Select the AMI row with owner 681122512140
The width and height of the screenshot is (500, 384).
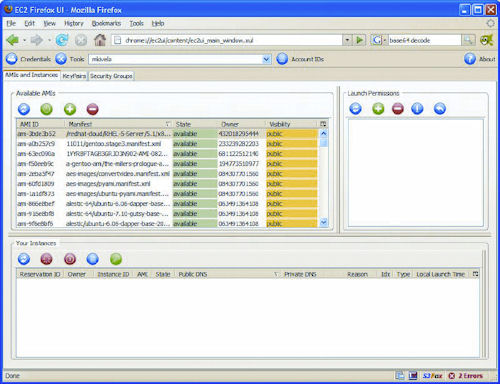(x=167, y=154)
